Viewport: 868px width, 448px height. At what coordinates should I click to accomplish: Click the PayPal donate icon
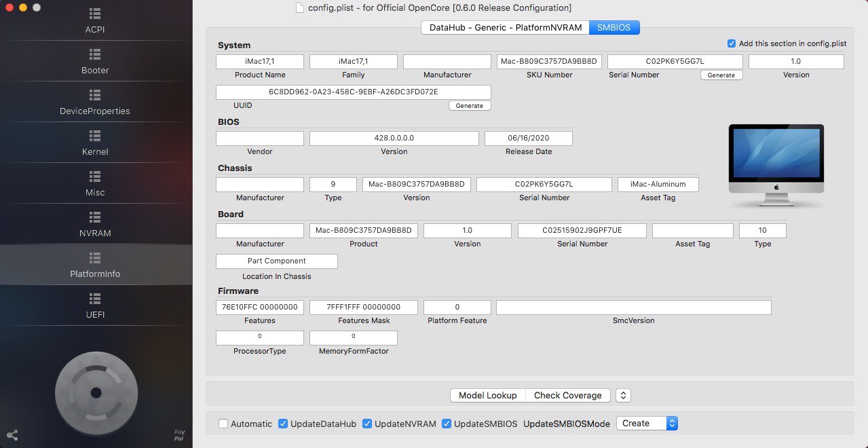click(178, 435)
